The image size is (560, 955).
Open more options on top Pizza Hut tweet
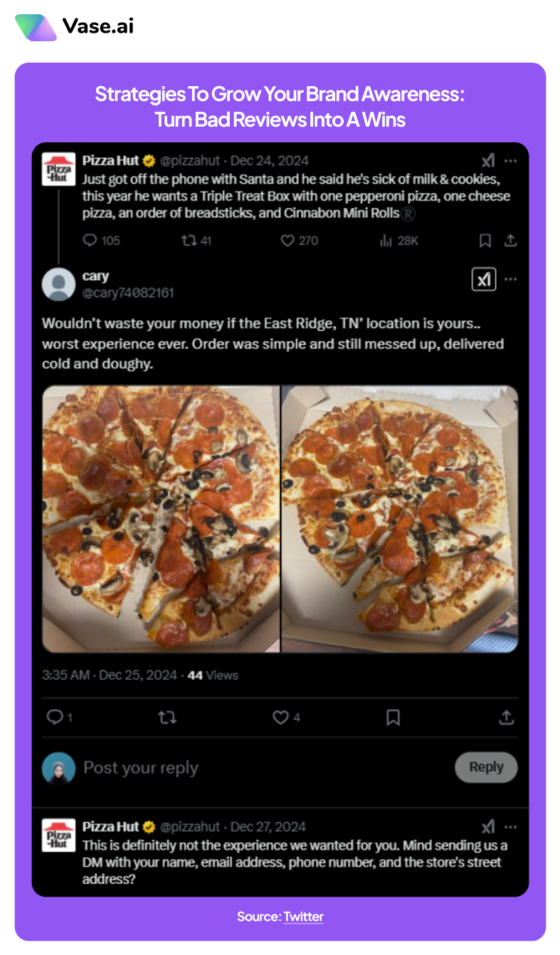coord(510,161)
